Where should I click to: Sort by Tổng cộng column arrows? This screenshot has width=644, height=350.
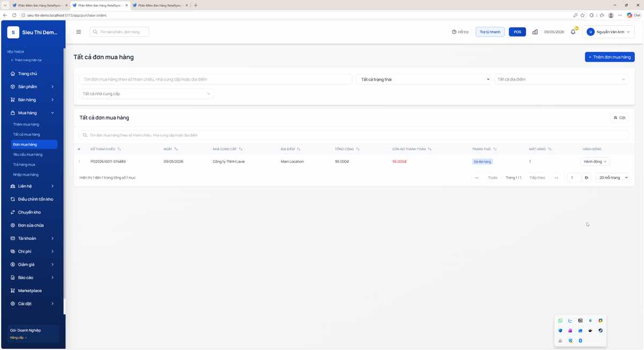pos(358,149)
